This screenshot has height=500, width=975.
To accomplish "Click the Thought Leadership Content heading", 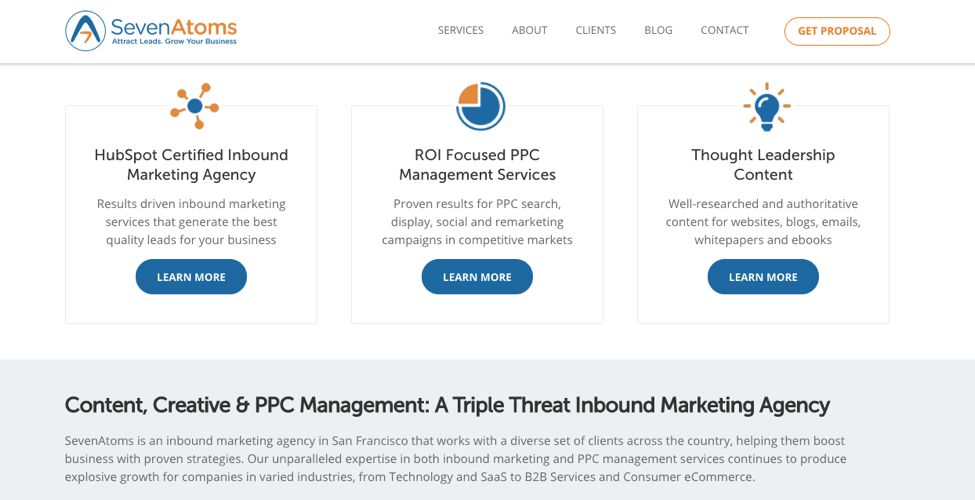I will point(763,165).
